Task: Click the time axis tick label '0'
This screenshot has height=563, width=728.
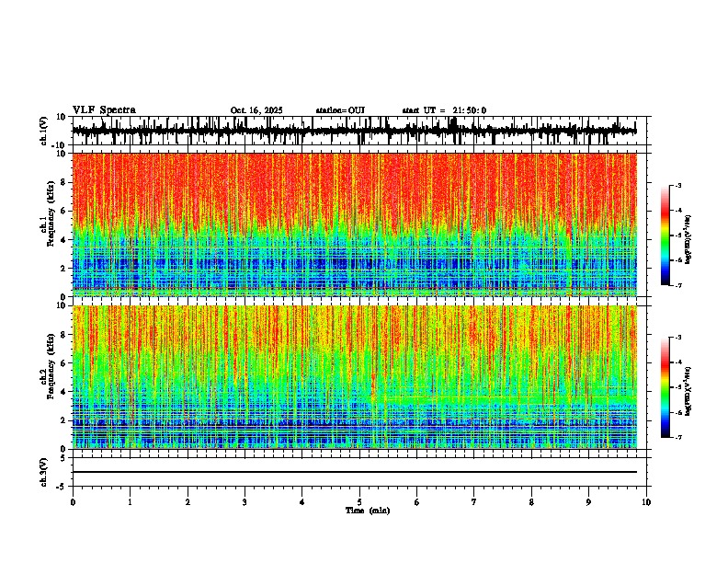Action: (x=73, y=502)
